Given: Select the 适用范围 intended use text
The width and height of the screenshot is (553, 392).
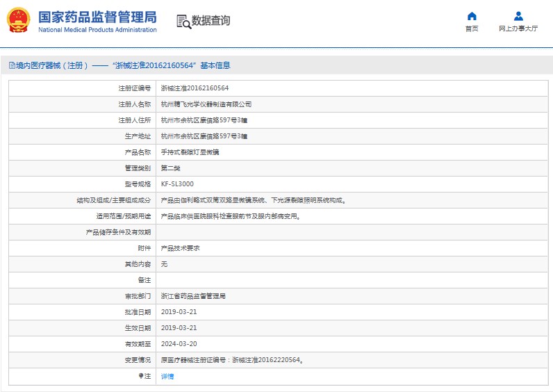Looking at the screenshot, I should 231,216.
